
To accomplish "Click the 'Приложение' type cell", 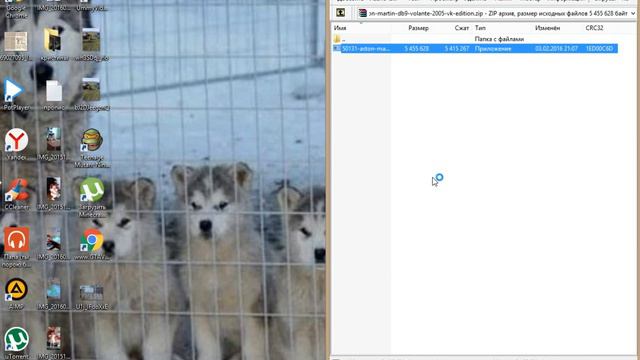I will pyautogui.click(x=493, y=49).
